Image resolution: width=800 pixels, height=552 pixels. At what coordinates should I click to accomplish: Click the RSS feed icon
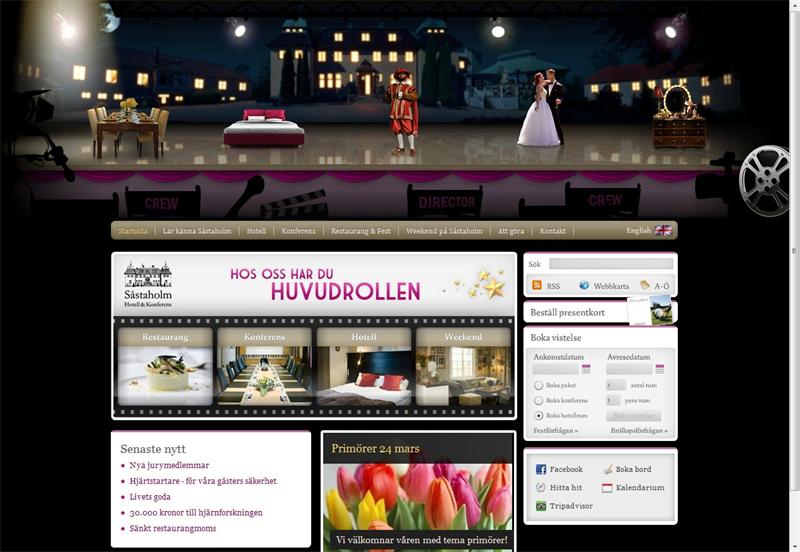[x=536, y=286]
